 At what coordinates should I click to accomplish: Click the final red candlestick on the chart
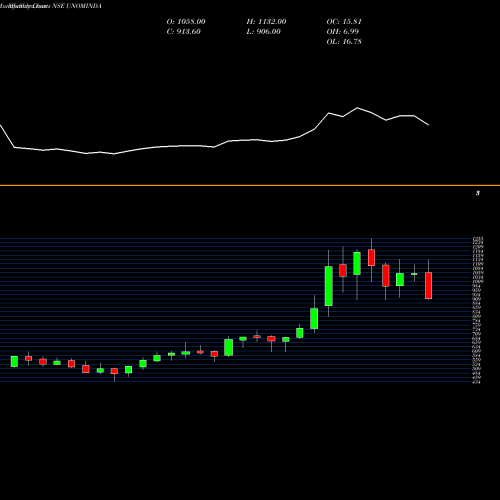pyautogui.click(x=428, y=285)
